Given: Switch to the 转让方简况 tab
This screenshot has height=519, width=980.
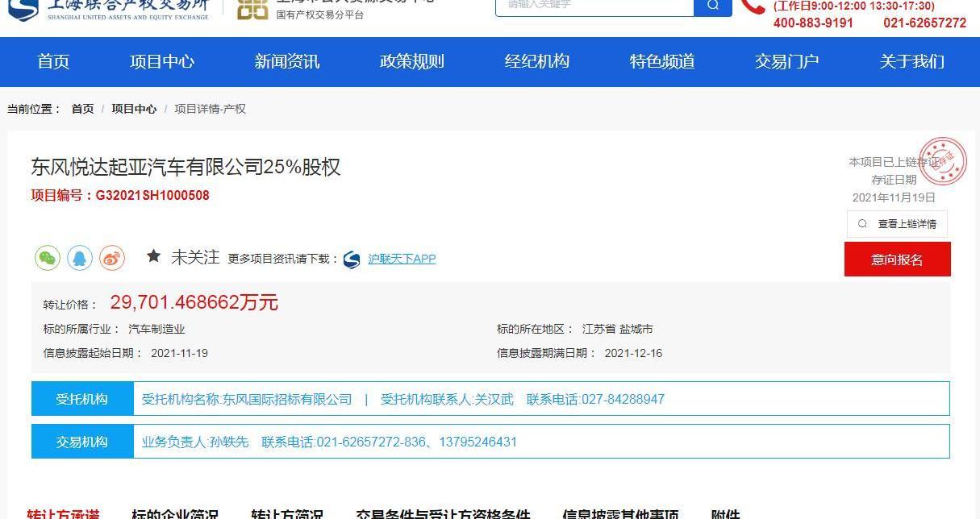Looking at the screenshot, I should pyautogui.click(x=287, y=513).
